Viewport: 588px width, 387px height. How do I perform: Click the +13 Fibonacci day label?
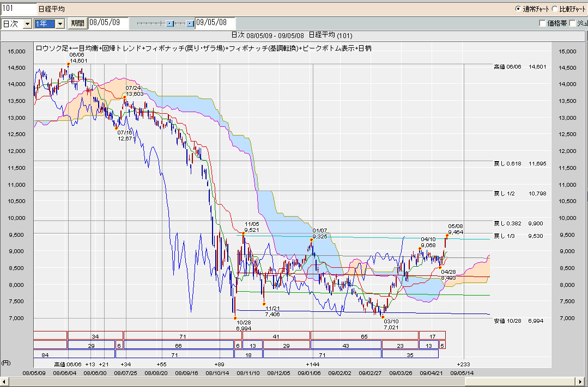coord(90,364)
